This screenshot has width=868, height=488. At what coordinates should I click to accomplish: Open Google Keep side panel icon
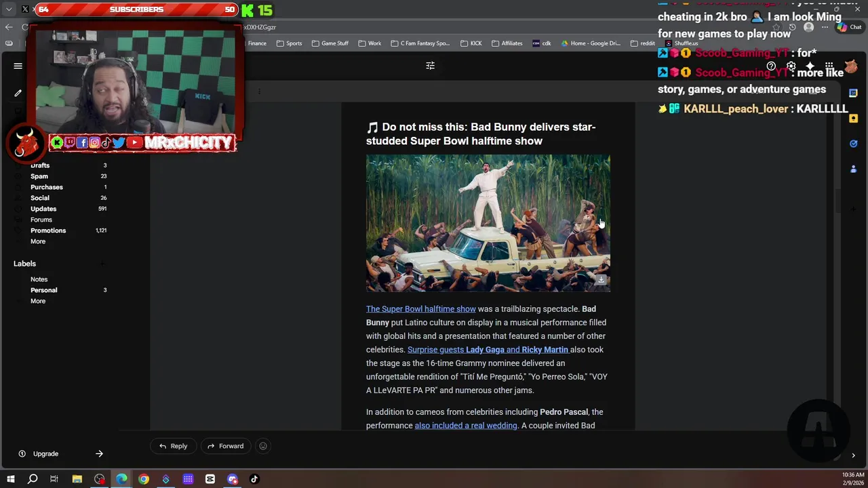coord(854,118)
